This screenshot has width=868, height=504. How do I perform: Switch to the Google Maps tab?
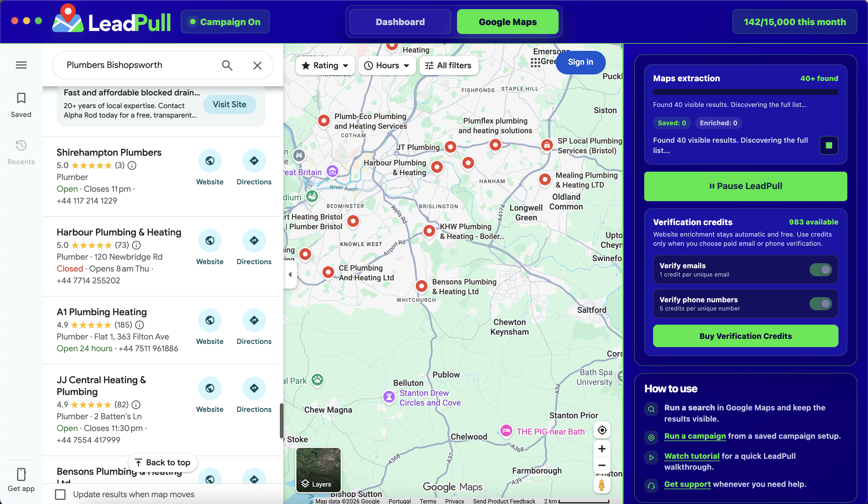point(508,22)
